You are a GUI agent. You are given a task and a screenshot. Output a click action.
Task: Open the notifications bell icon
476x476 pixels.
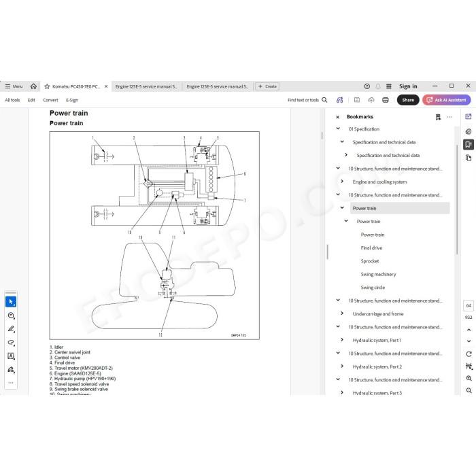[x=378, y=86]
